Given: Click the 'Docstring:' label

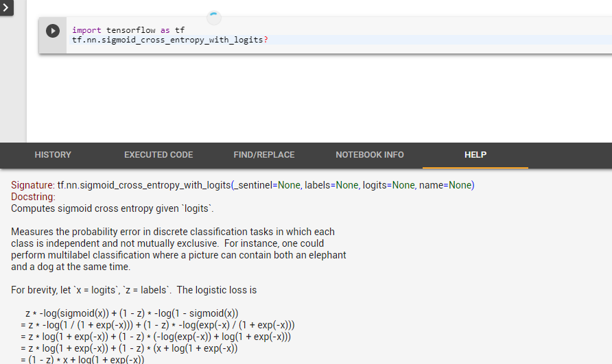Looking at the screenshot, I should tap(33, 197).
